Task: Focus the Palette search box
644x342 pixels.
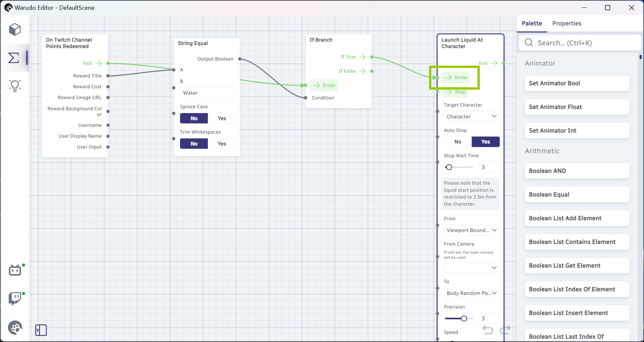Action: (x=580, y=43)
